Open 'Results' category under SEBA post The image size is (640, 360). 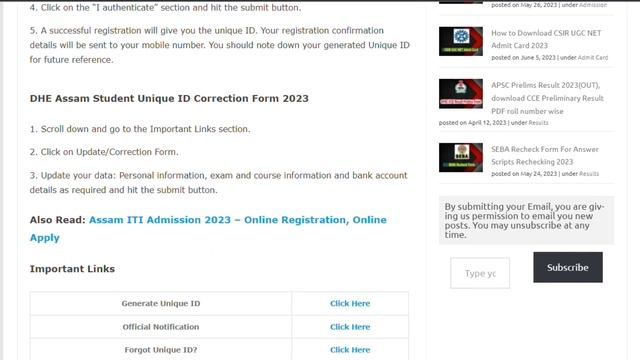(589, 173)
